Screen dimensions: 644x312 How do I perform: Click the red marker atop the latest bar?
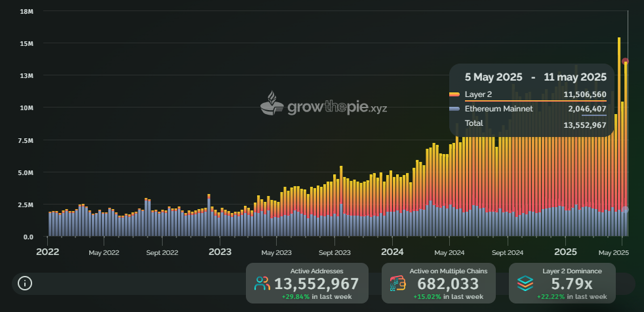[626, 61]
